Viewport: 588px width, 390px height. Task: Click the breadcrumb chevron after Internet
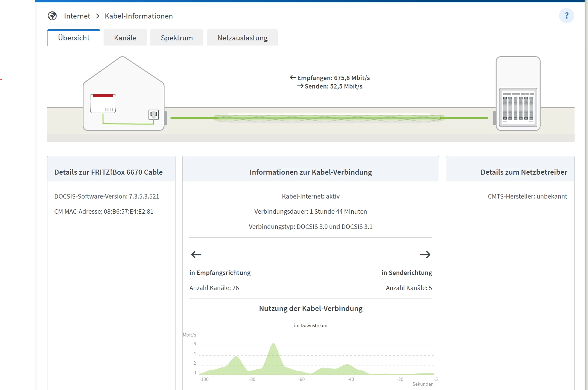97,16
